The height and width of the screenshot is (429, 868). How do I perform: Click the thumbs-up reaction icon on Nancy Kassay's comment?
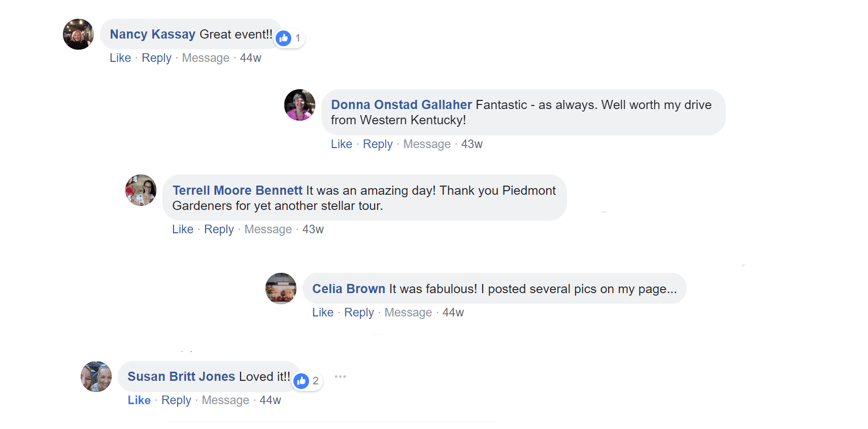[283, 38]
